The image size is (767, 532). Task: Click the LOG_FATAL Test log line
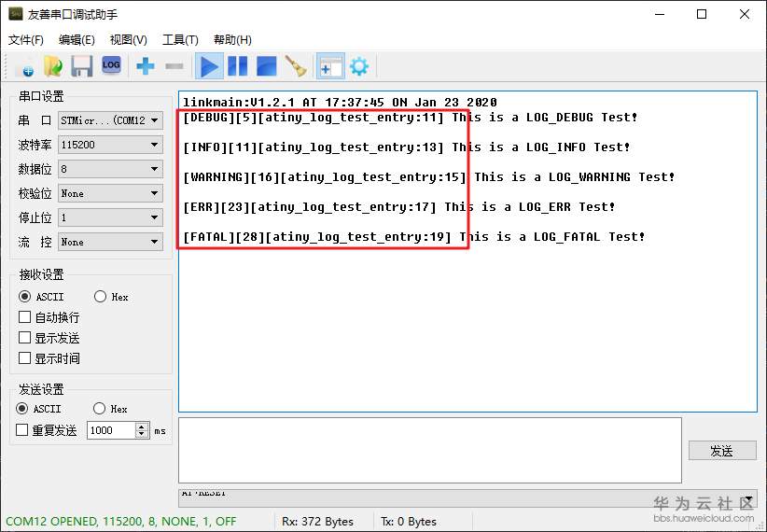414,237
